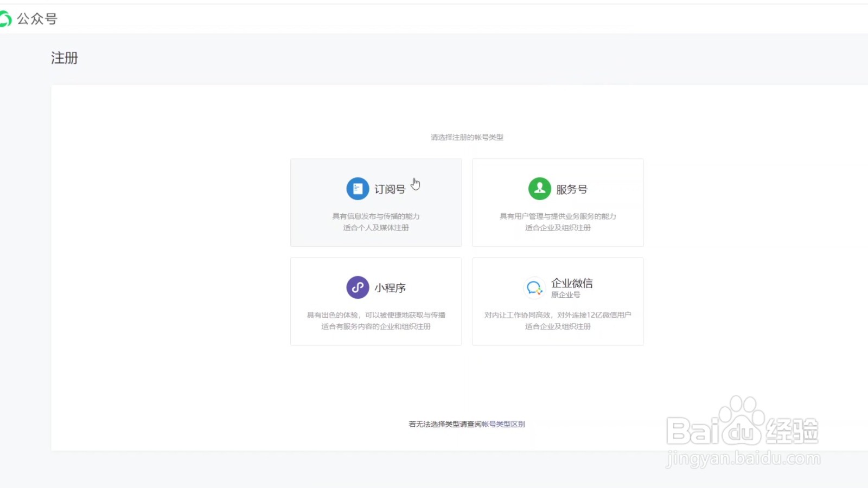Viewport: 868px width, 488px height.
Task: Click 具有出色的体验 description under 小程序
Action: (x=376, y=315)
